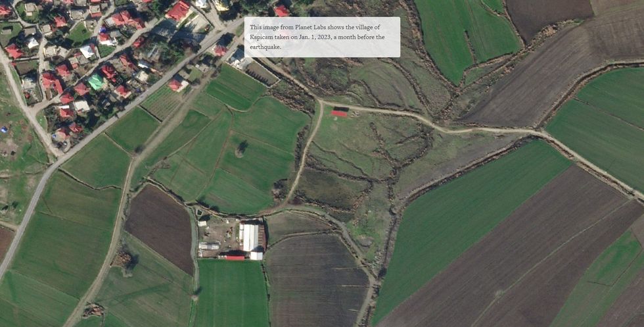Click the dirt road fork near red barn
Screen dimensions: 644x327
(x=321, y=103)
